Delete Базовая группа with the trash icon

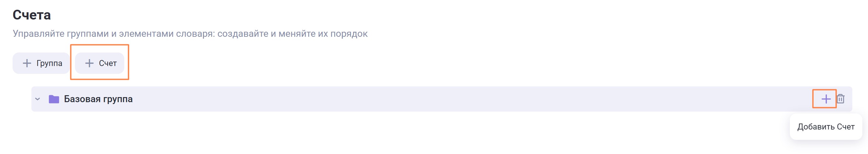841,99
